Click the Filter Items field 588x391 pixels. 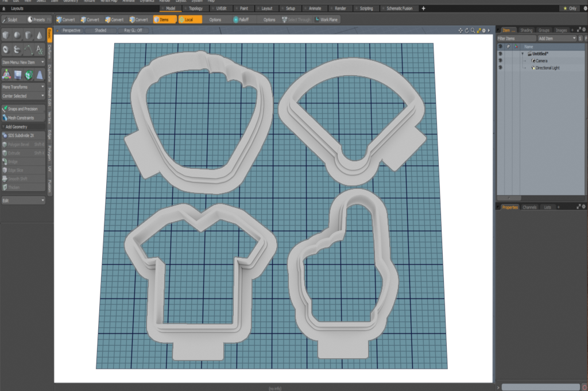tap(516, 38)
